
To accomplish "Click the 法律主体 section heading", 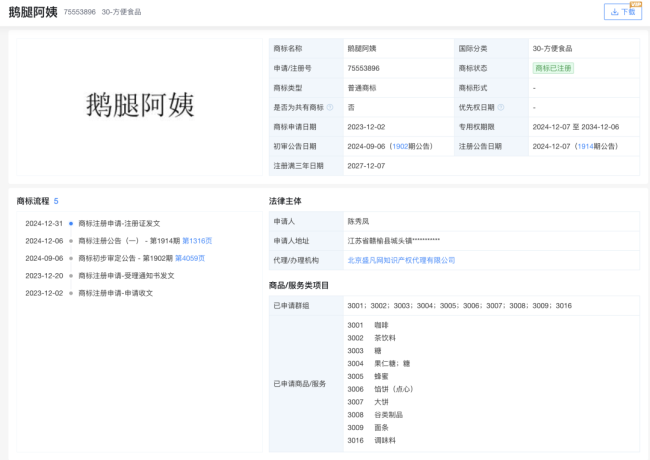I will coord(285,201).
